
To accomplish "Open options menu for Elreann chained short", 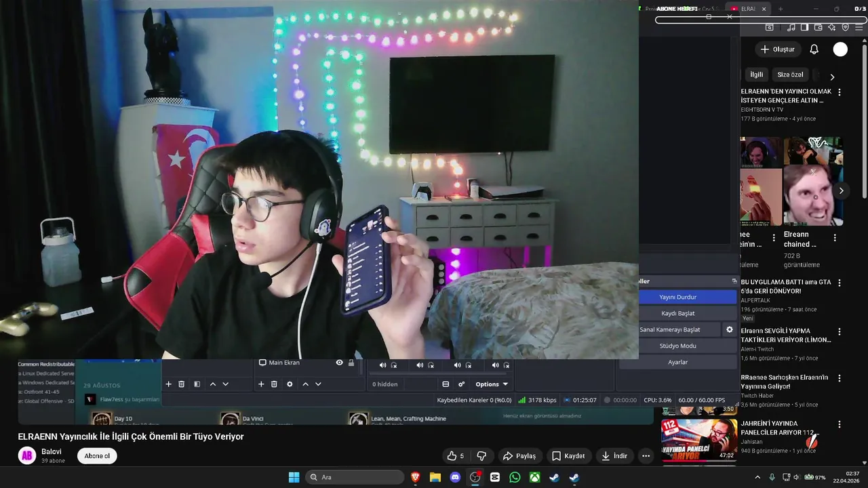I will pyautogui.click(x=835, y=238).
